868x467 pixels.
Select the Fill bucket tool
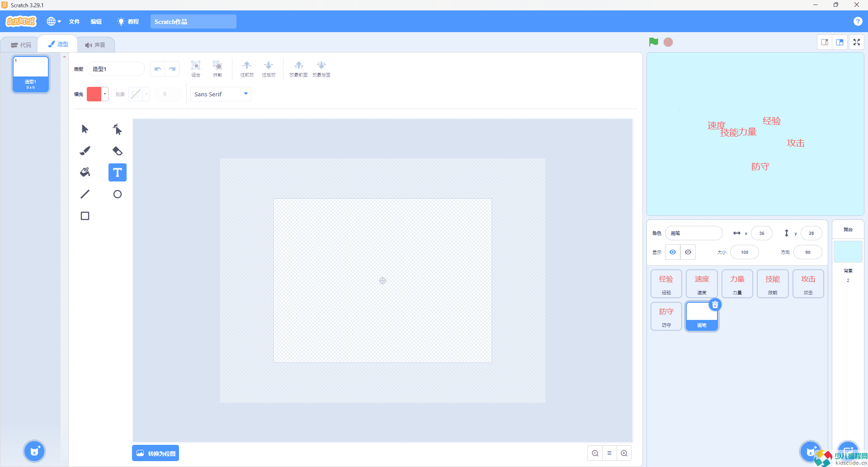coord(85,172)
